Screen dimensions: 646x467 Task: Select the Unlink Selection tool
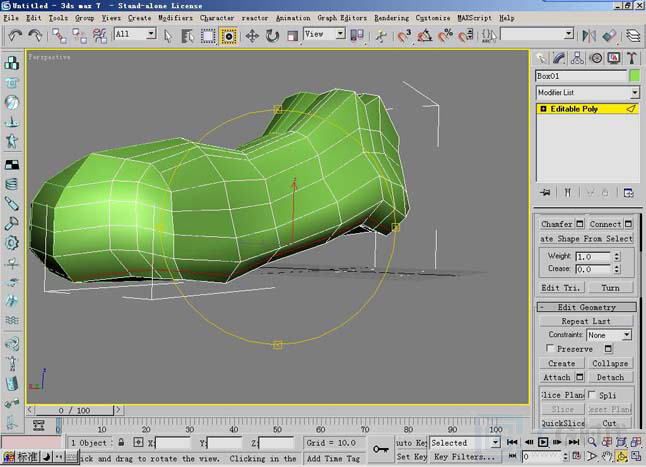79,36
